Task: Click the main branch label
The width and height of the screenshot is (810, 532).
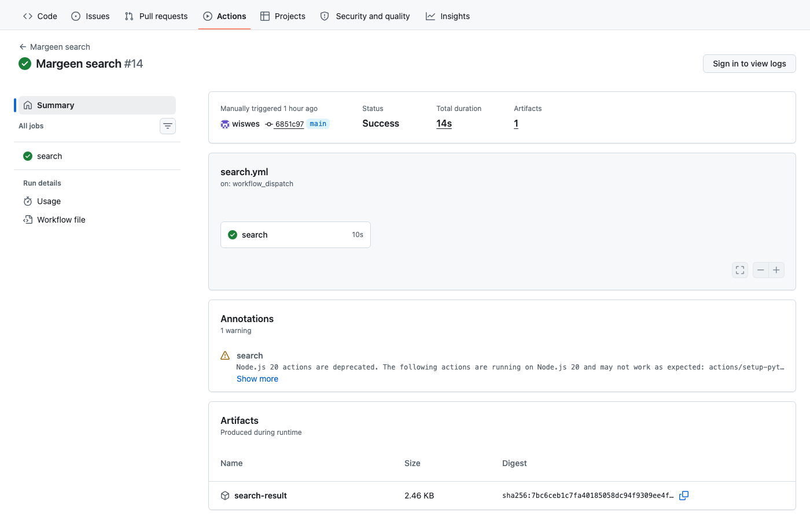Action: coord(318,124)
